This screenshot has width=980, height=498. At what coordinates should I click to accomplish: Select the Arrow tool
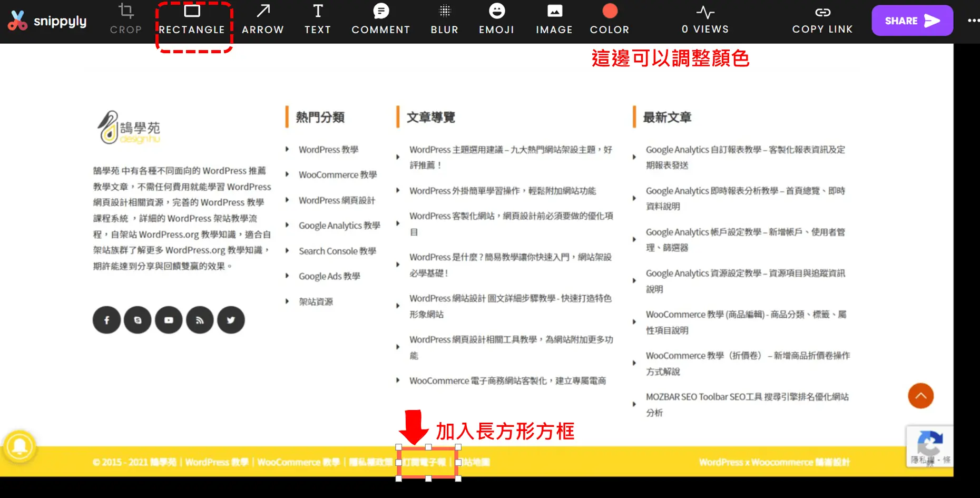(262, 20)
